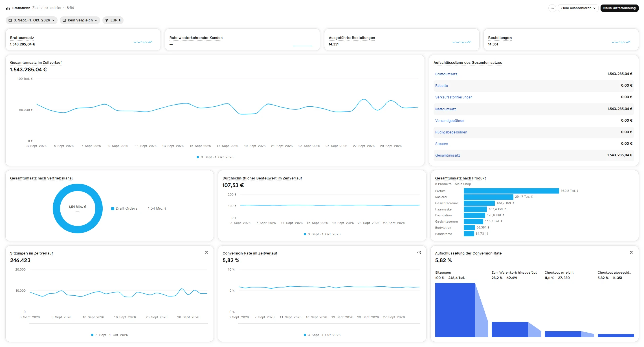Click the Zum Warenkorb hinzugefügt funnel bar
The image size is (644, 347).
pos(509,329)
